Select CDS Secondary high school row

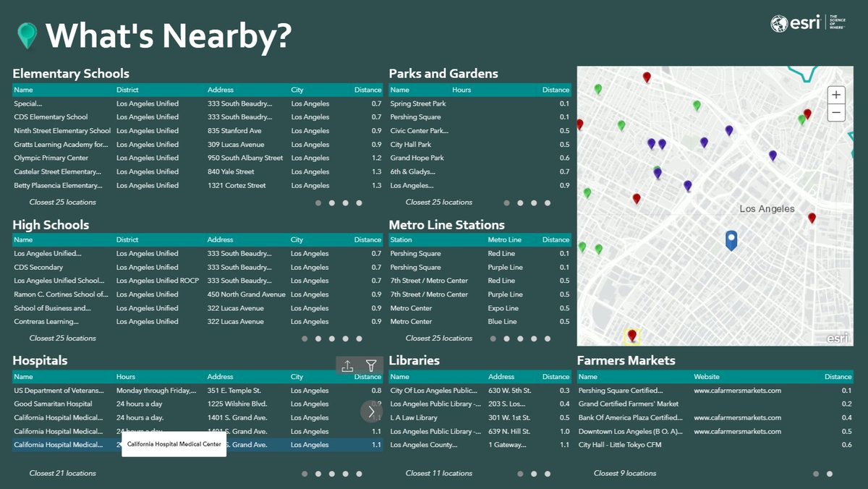(x=197, y=267)
